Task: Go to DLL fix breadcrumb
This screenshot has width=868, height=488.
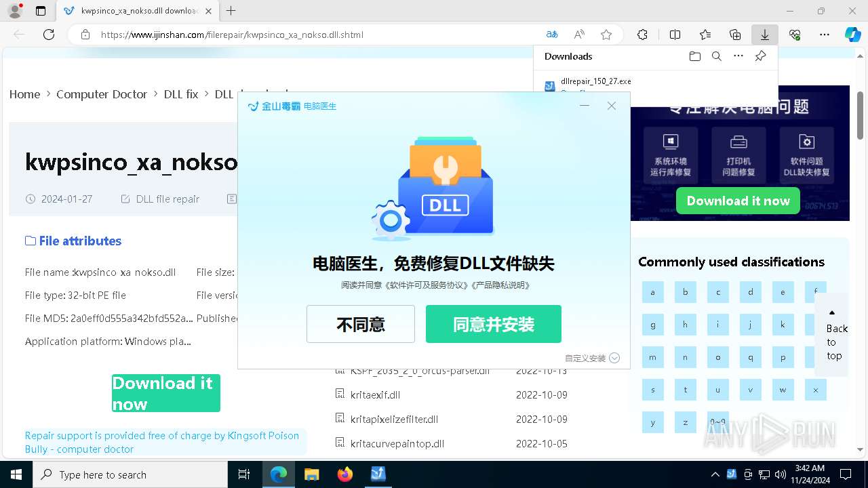Action: click(181, 94)
